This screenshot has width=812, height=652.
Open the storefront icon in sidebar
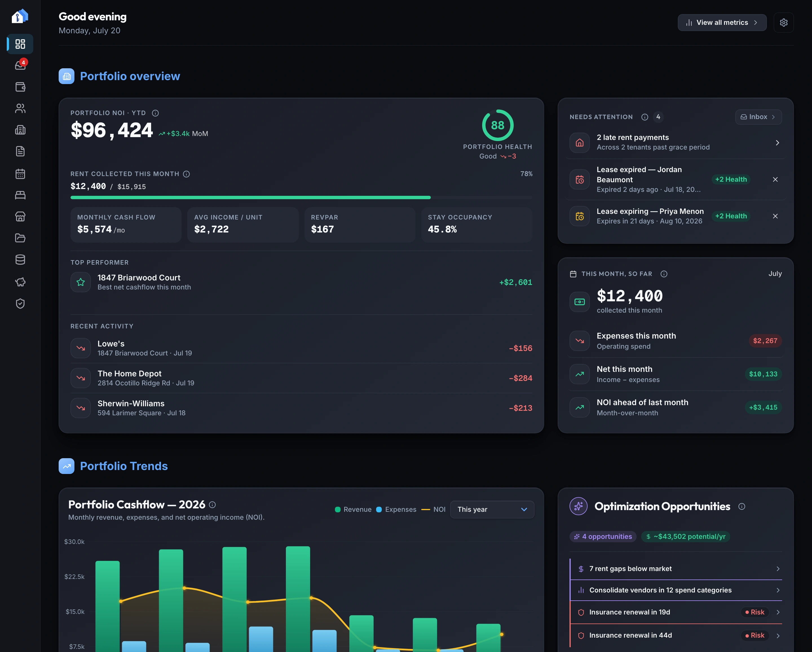pyautogui.click(x=20, y=217)
